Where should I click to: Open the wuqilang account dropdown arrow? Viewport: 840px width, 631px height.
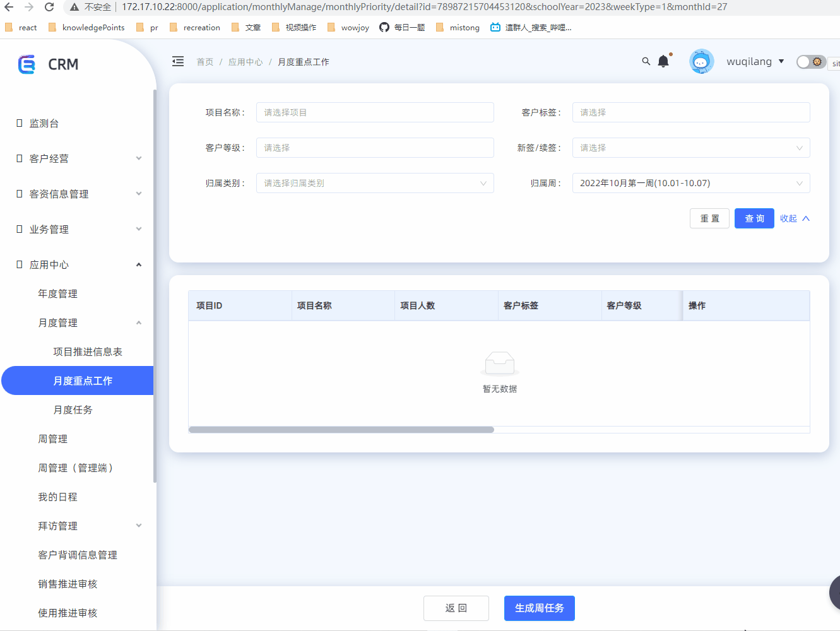tap(783, 62)
